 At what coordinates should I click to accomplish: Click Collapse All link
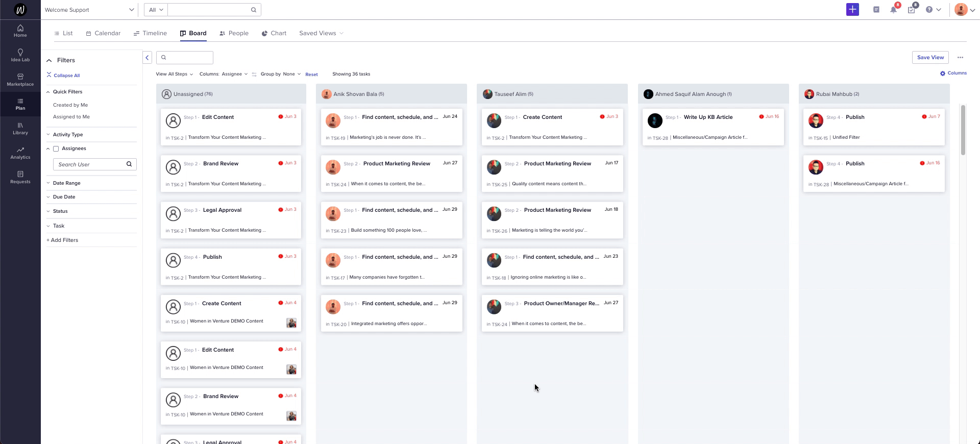click(x=63, y=76)
